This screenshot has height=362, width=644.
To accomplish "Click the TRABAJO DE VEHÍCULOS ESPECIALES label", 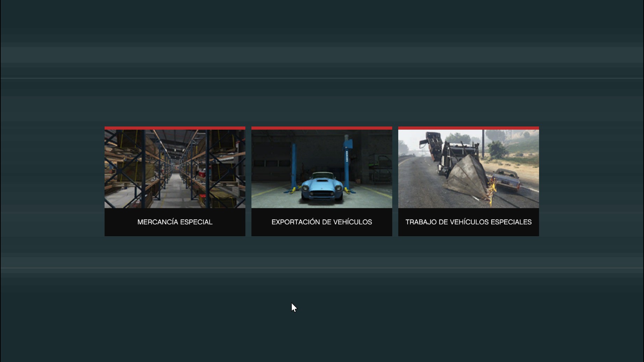I will click(468, 222).
